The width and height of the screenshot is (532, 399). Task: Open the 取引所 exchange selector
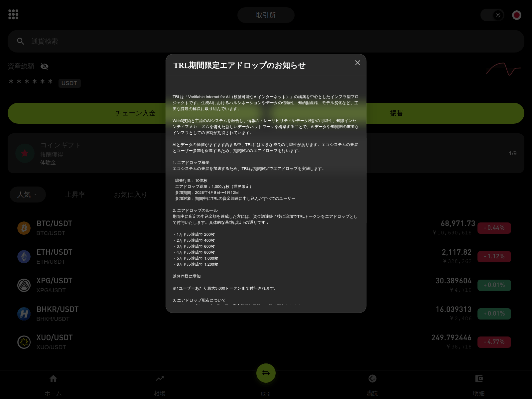click(266, 15)
